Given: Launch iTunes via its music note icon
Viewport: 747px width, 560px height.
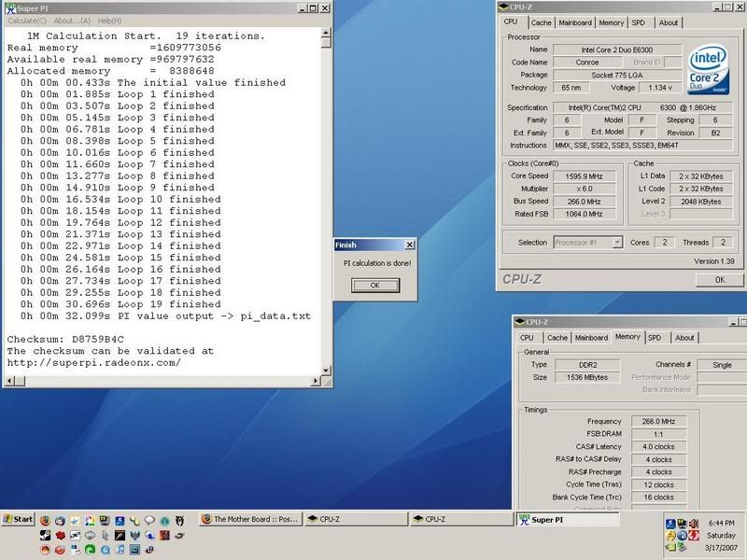Looking at the screenshot, I should click(120, 550).
